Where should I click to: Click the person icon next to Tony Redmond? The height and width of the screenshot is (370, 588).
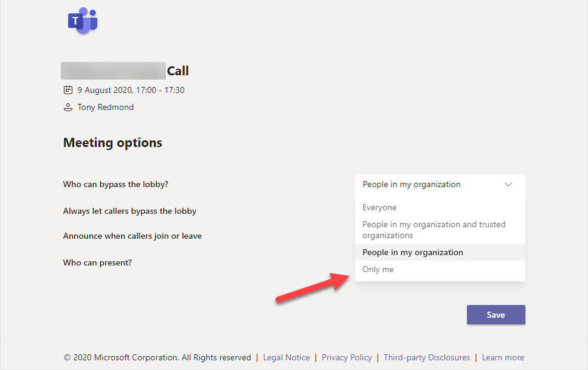[68, 108]
